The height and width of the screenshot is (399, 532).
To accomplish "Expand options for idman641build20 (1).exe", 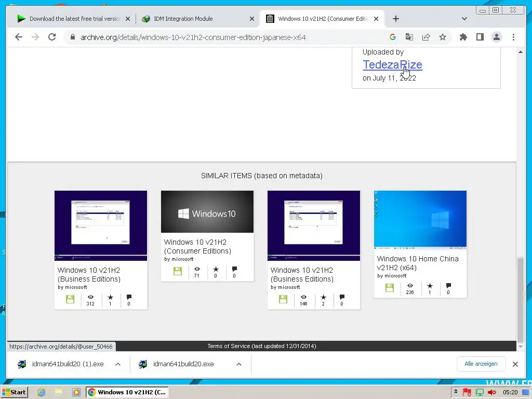I will [118, 364].
